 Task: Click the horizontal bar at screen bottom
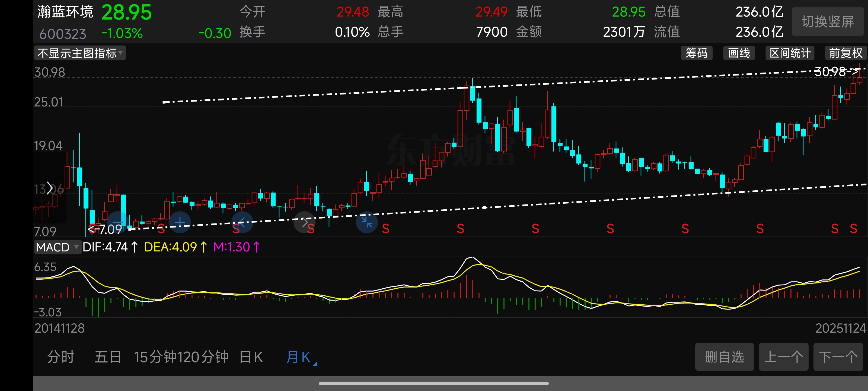pos(433,383)
